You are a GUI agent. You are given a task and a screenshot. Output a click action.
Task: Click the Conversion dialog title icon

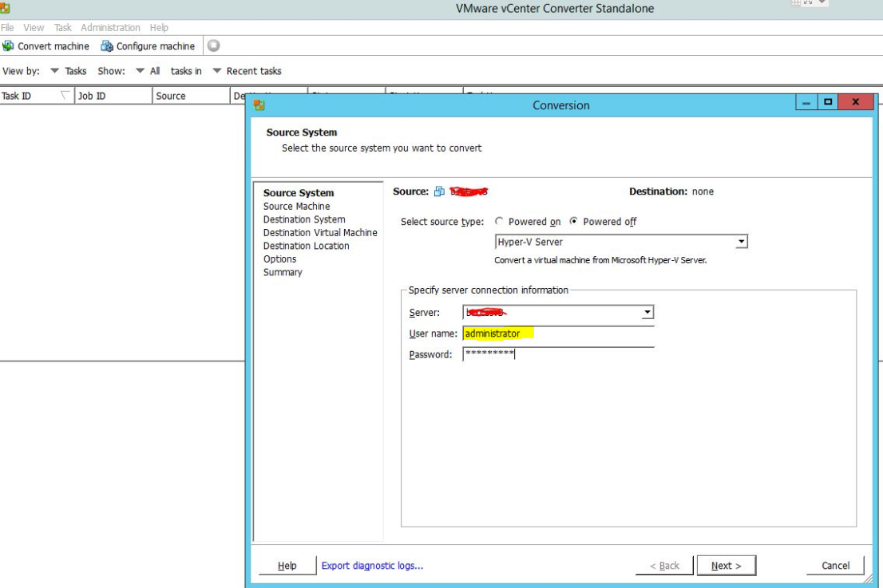(x=259, y=105)
